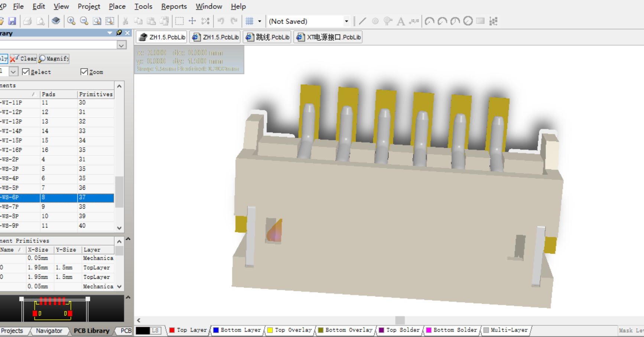Click the Top Overlay yellow color swatch
The width and height of the screenshot is (644, 337).
pyautogui.click(x=270, y=330)
